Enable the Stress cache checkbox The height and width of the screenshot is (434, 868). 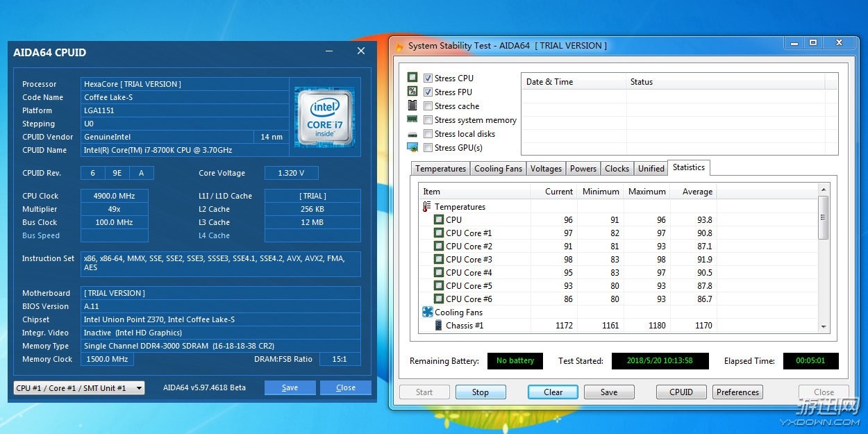tap(428, 106)
